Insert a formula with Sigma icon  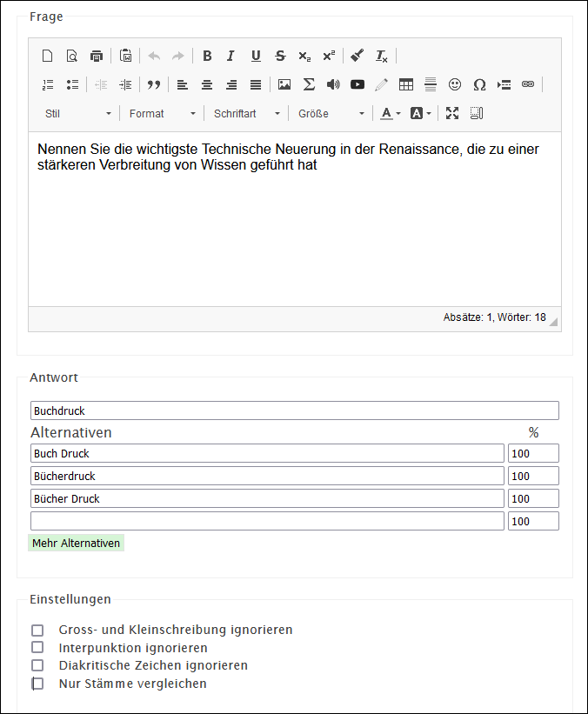309,84
